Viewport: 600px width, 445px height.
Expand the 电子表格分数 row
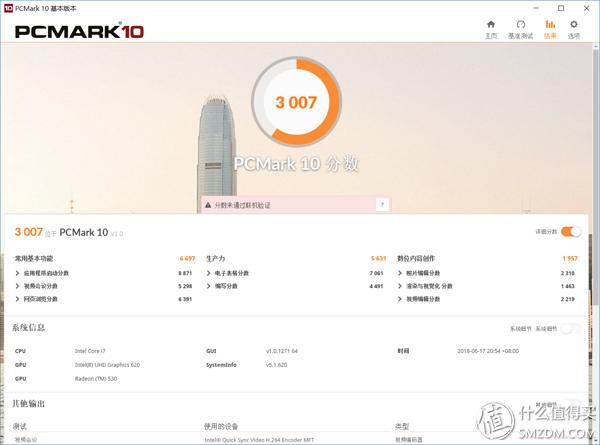point(209,273)
